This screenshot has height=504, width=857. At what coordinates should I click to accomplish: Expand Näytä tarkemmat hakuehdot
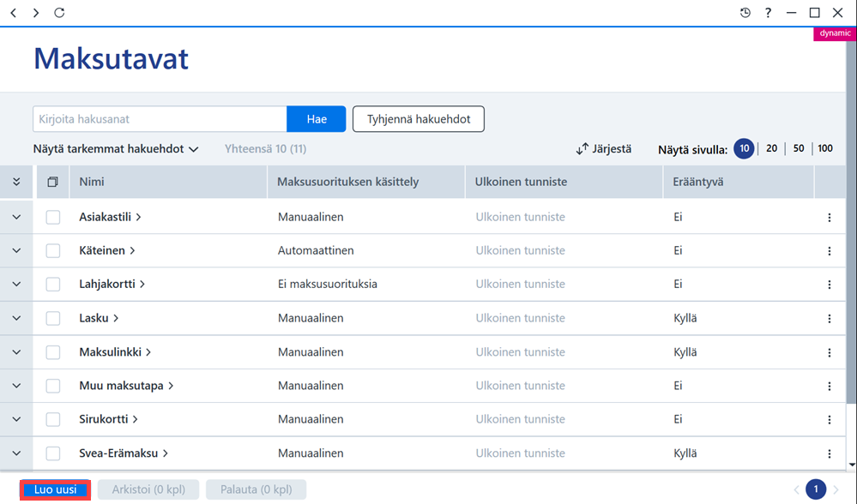tap(115, 148)
